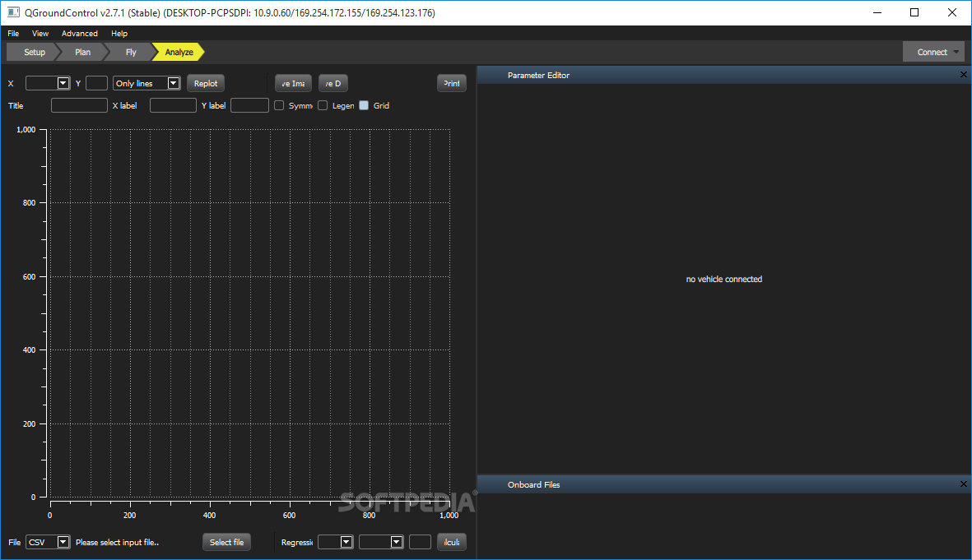The image size is (972, 560).
Task: Click the Onboard Files panel title
Action: pyautogui.click(x=533, y=484)
